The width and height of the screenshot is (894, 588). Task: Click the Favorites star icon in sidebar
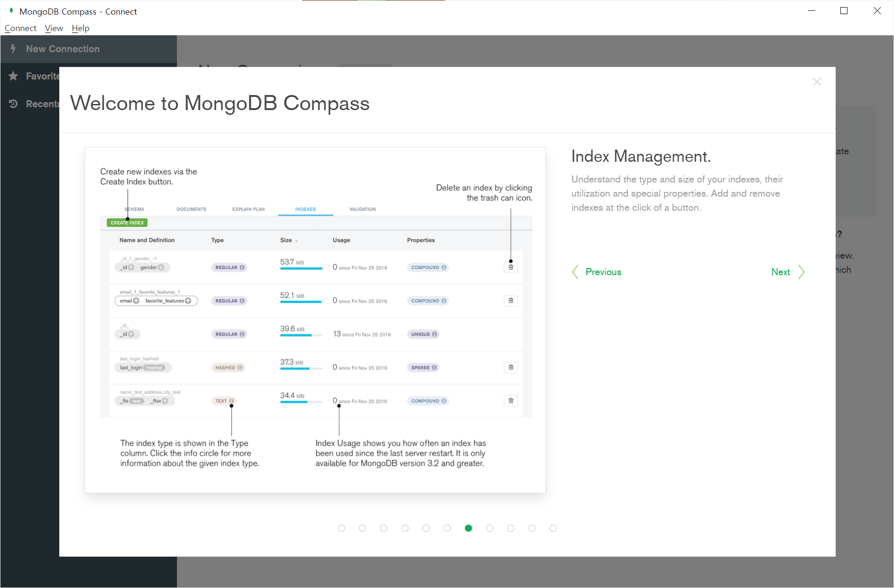[13, 76]
